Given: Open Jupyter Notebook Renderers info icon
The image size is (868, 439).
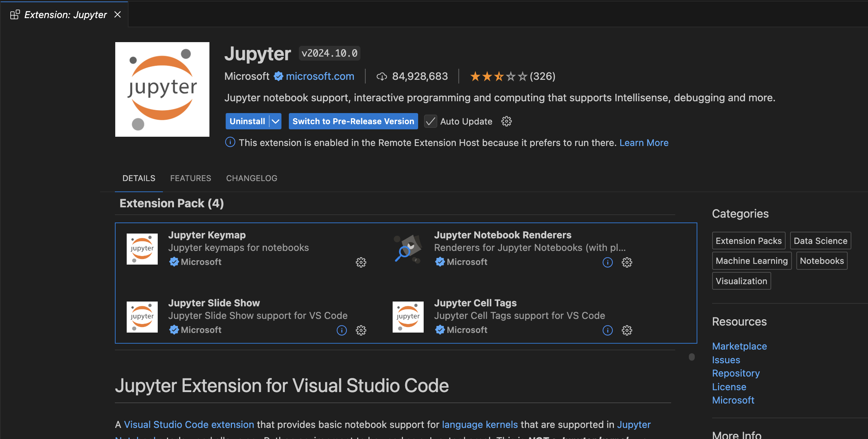Looking at the screenshot, I should [608, 262].
